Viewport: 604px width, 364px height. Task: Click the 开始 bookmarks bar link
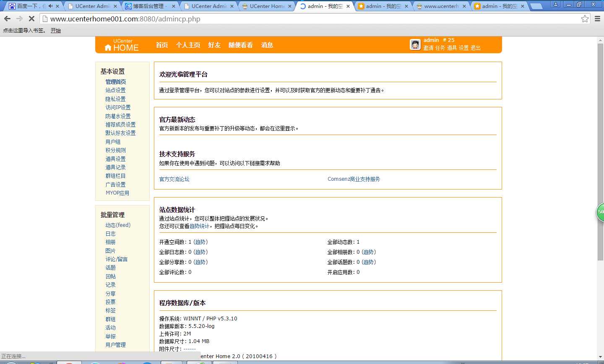click(x=56, y=31)
